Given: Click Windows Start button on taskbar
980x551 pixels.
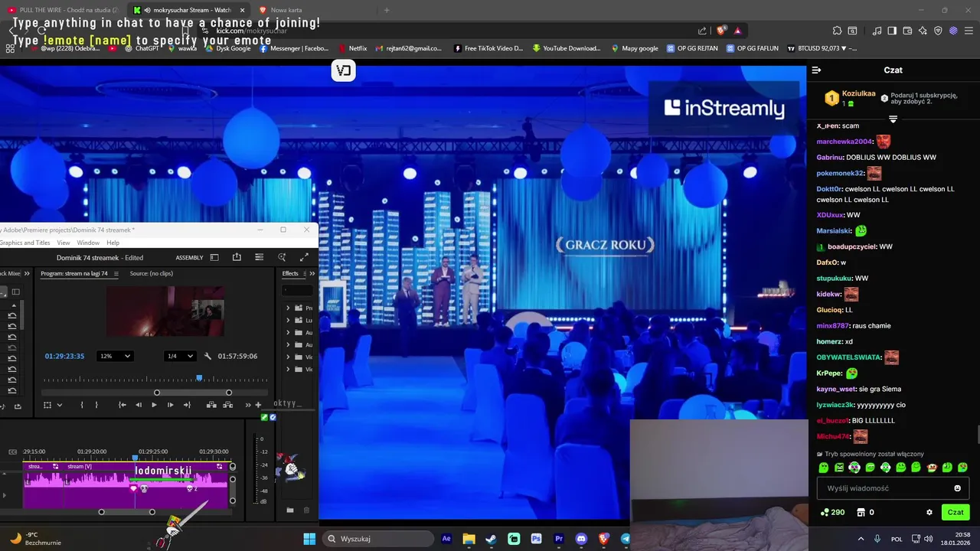Looking at the screenshot, I should [x=309, y=539].
